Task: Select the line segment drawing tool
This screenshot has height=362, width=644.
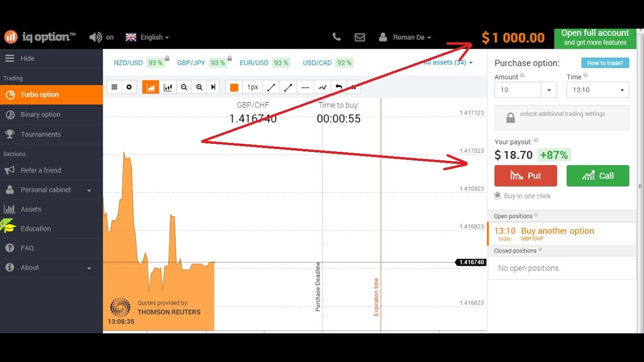Action: tap(271, 87)
